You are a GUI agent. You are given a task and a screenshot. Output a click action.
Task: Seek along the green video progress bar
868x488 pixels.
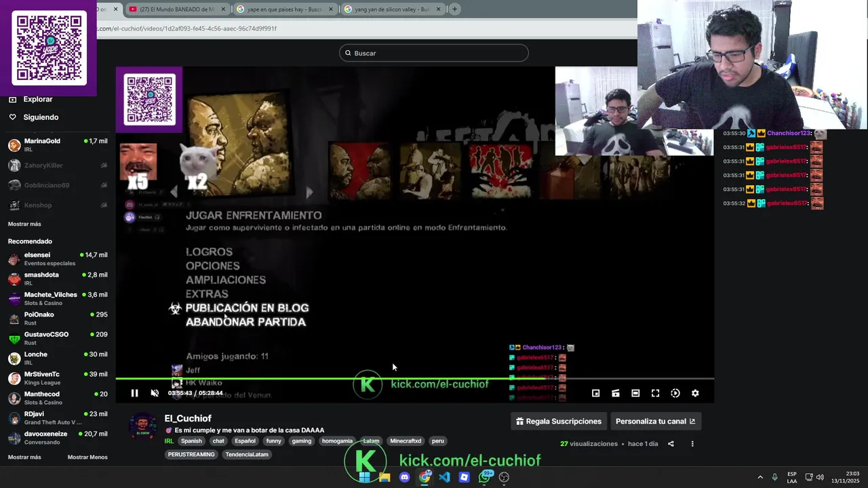[414, 379]
